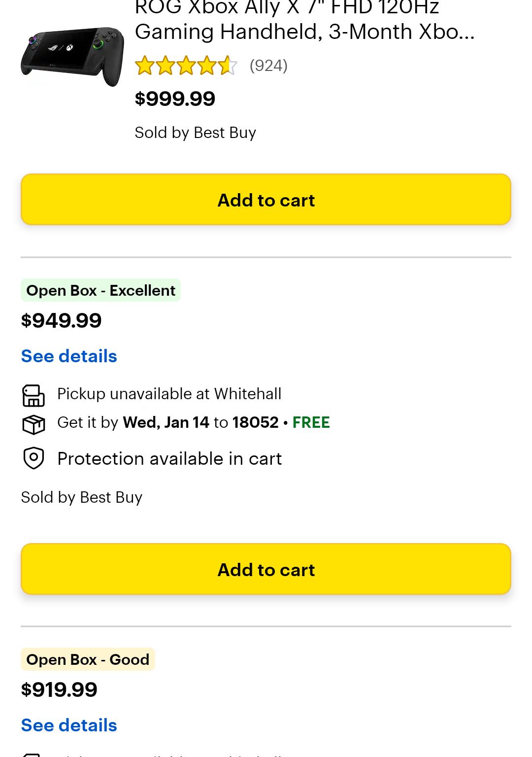The height and width of the screenshot is (757, 532).
Task: Click the $999.99 new item price
Action: [175, 99]
